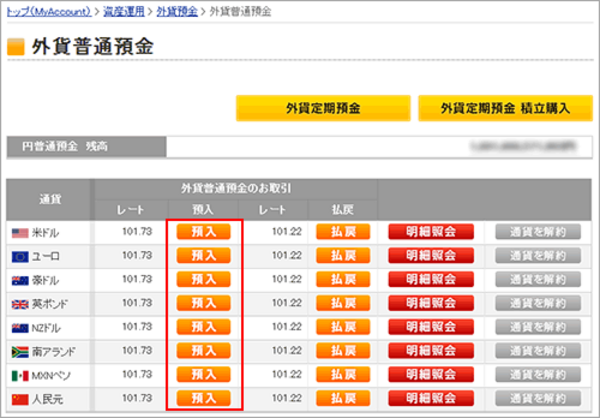Click the South African flag for 南アランド
The width and height of the screenshot is (600, 418).
pyautogui.click(x=22, y=351)
